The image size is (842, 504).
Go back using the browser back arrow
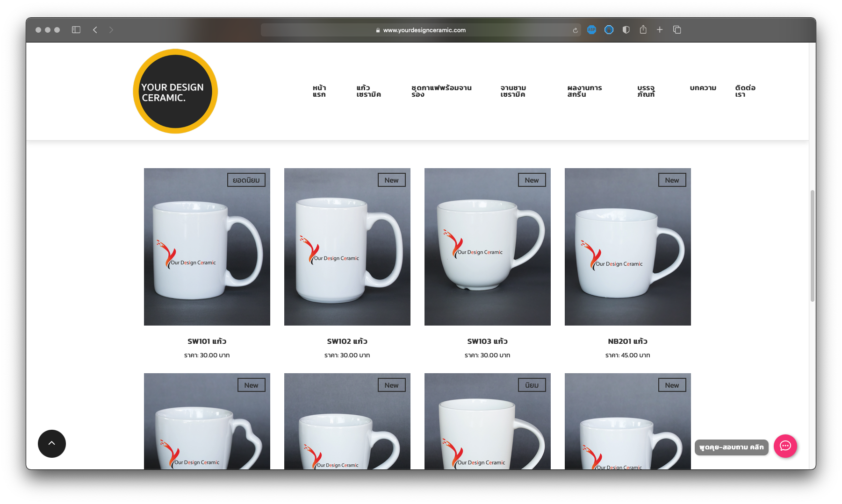tap(95, 30)
